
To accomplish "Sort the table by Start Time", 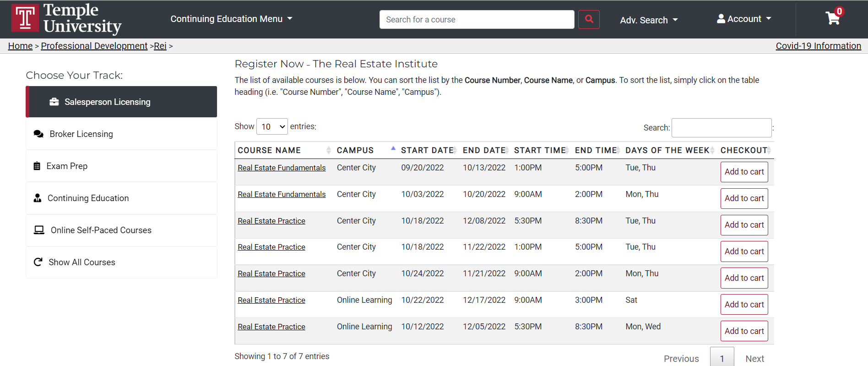I will point(540,150).
